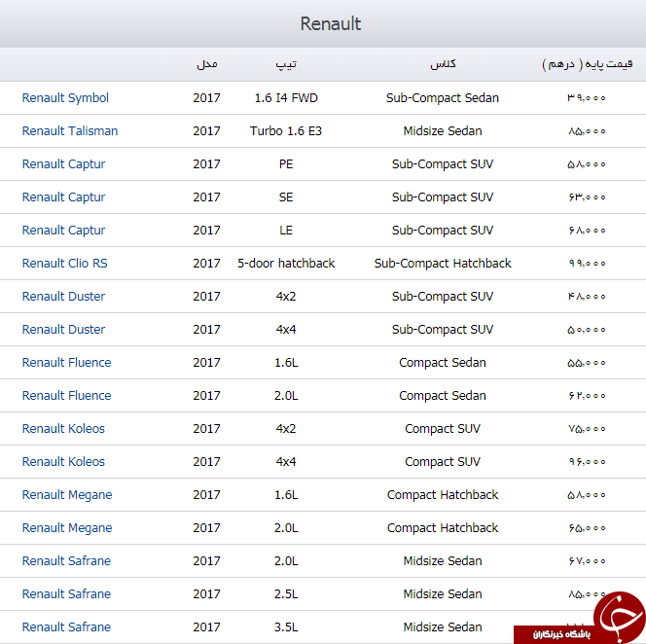Select the 'Sub-Compact Hatchback' class cell
The height and width of the screenshot is (644, 646).
443,264
